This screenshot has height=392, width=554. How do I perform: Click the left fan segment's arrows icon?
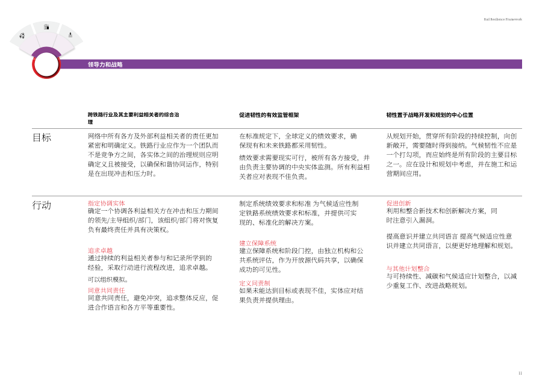pos(22,36)
